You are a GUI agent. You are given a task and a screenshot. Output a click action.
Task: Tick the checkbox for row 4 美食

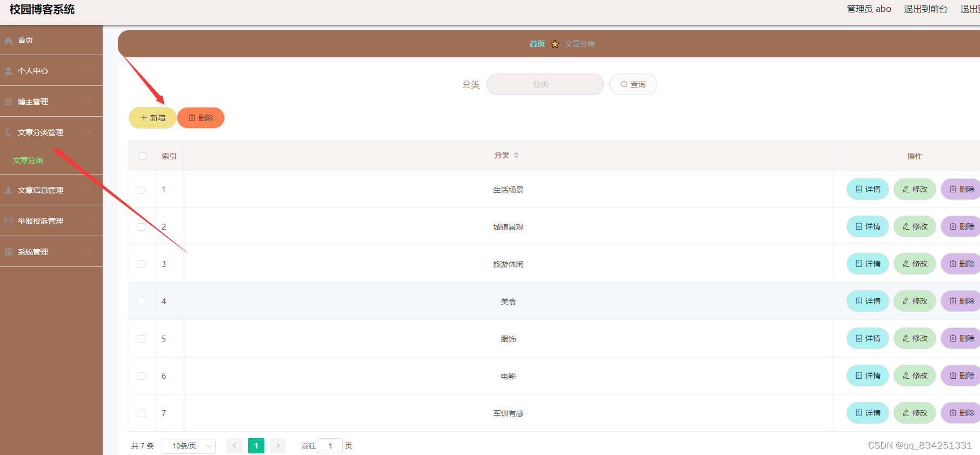(x=142, y=302)
